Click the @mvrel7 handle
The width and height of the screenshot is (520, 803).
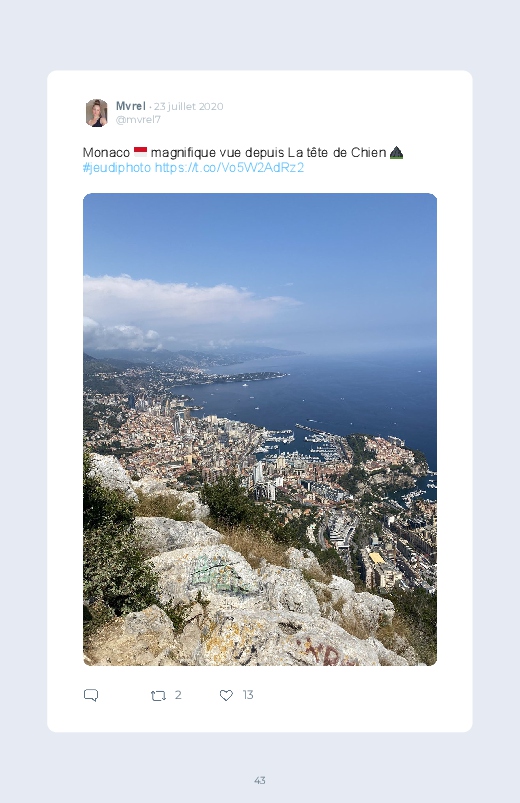138,119
